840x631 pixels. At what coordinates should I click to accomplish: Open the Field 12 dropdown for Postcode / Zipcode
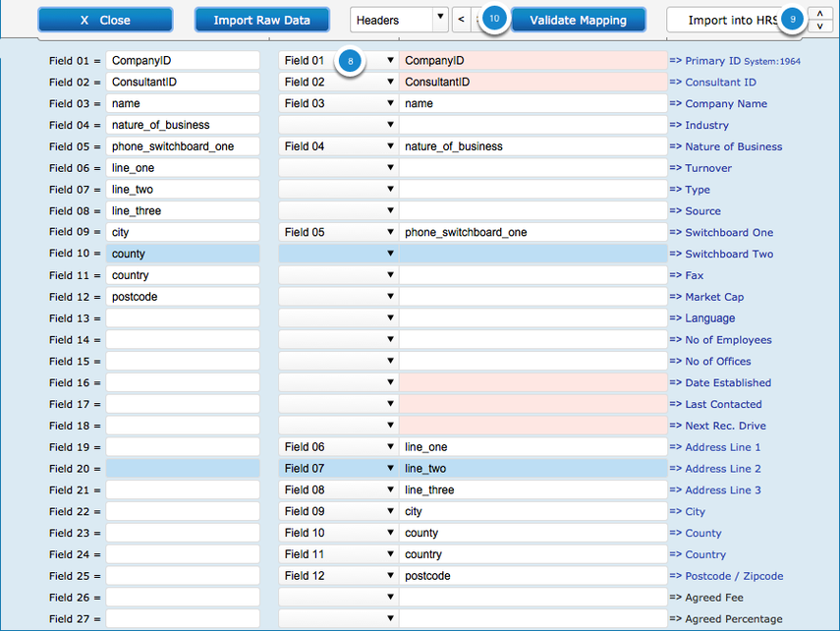[339, 576]
